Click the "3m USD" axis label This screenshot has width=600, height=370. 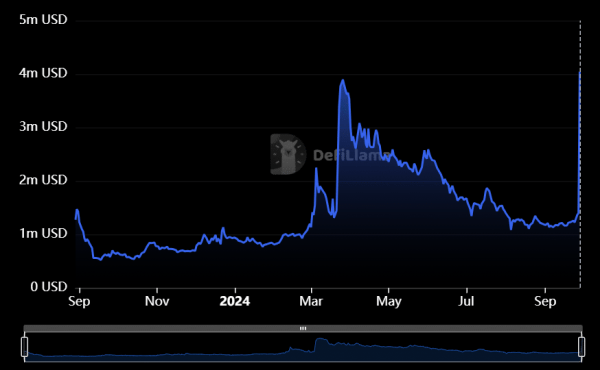(43, 126)
